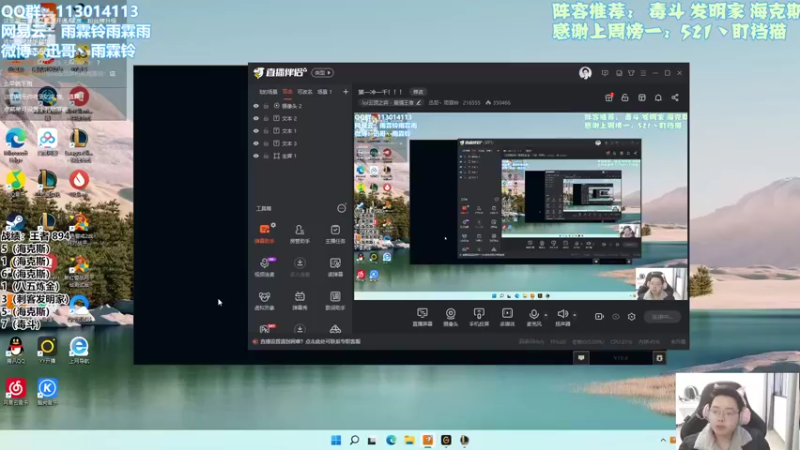Click the webcam overlay in the preview
This screenshot has width=800, height=450.
pos(662,283)
